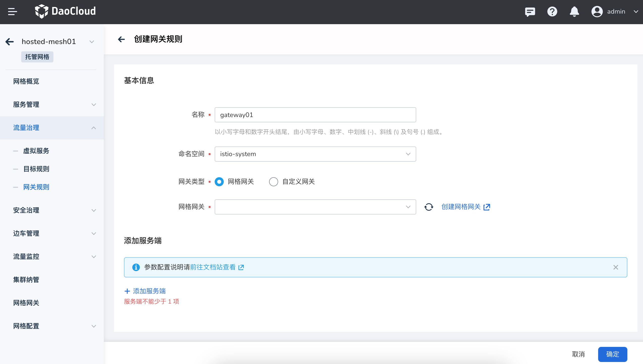Open the messages chat icon

[530, 12]
